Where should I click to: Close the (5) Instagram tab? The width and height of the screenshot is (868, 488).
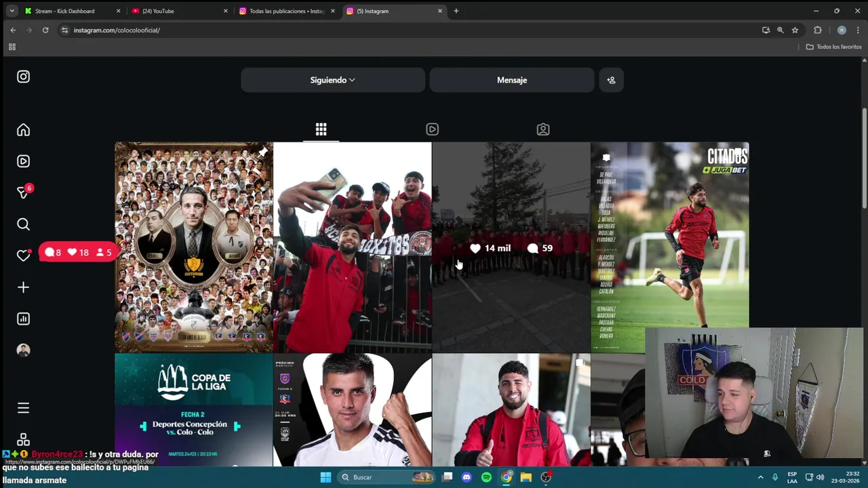coord(440,11)
